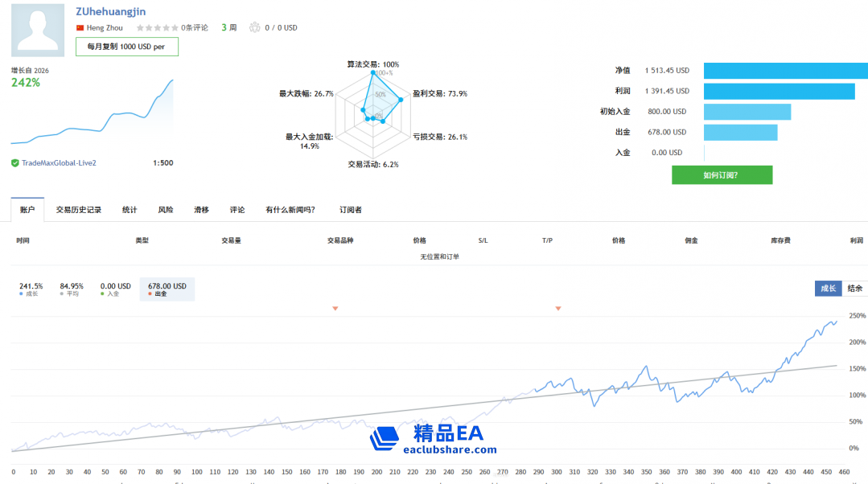The image size is (868, 484).
Task: Click the China flag icon next to Heng Zhou
Action: click(79, 26)
